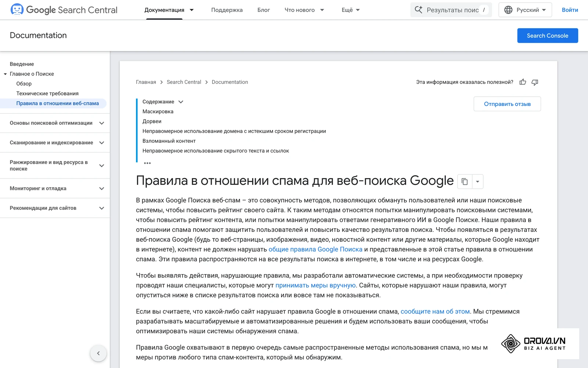Click the globe language icon

[x=508, y=10]
